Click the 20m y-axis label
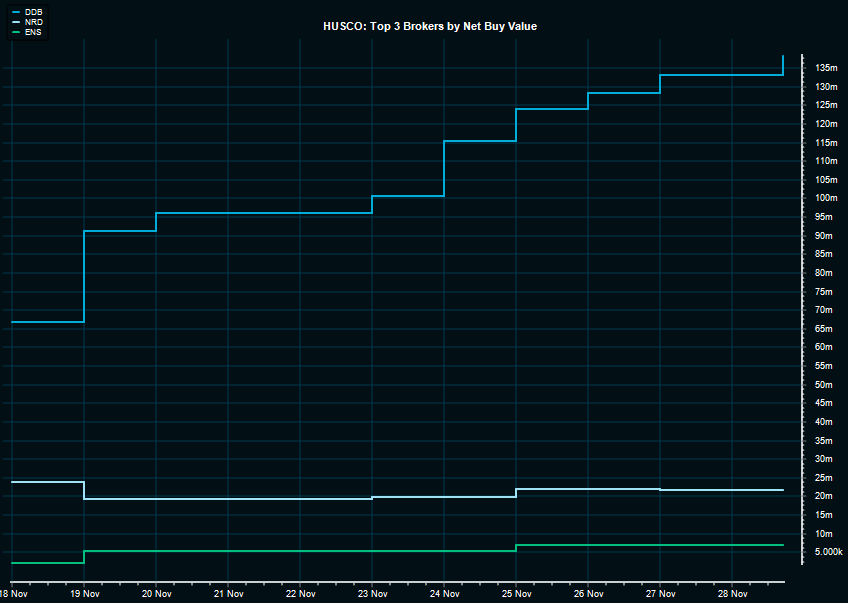Image resolution: width=848 pixels, height=603 pixels. tap(823, 496)
